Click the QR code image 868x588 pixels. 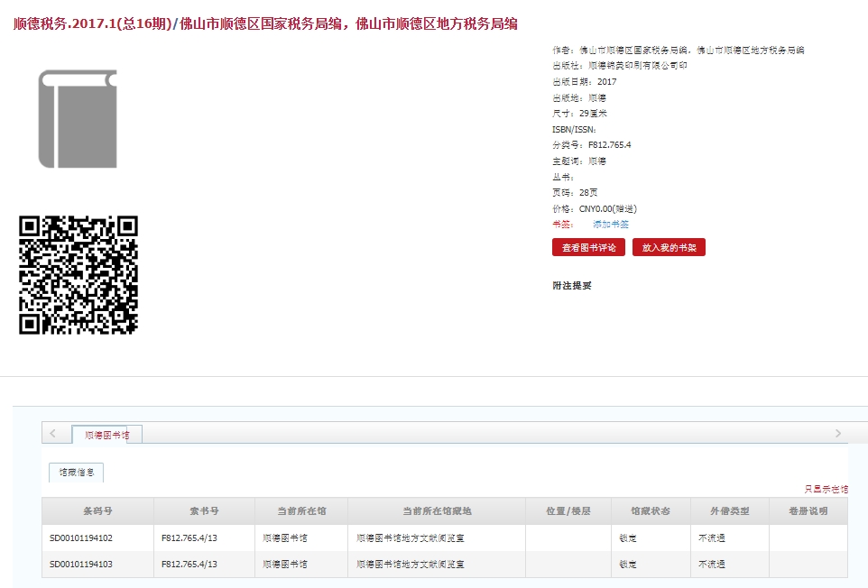click(78, 275)
